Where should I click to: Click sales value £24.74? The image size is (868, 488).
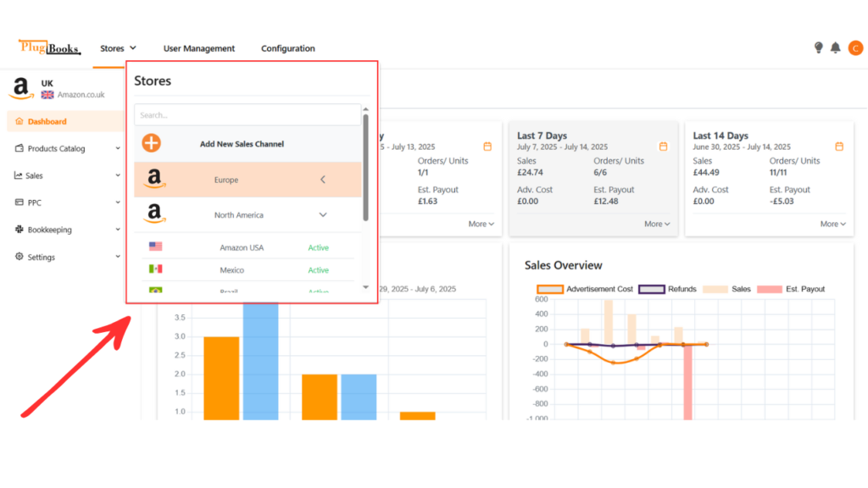530,172
